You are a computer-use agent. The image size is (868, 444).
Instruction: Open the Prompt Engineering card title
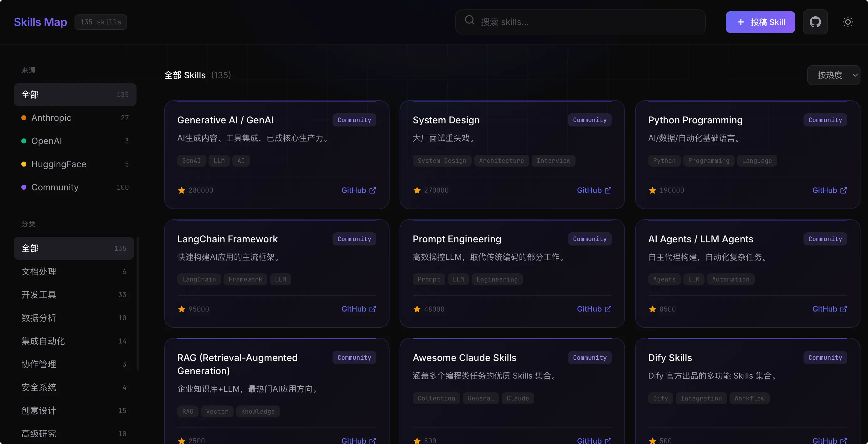457,239
